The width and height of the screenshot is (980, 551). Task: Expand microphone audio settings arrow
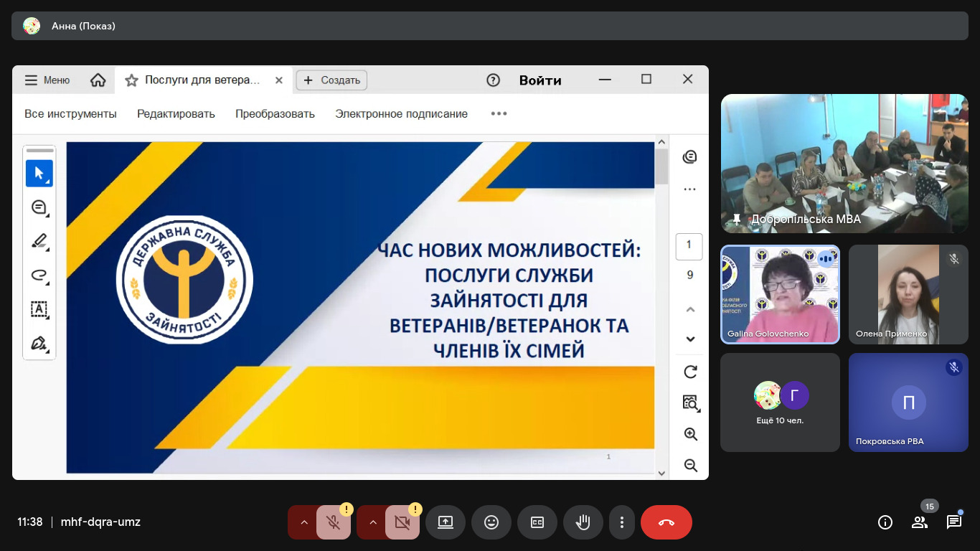[x=303, y=522]
